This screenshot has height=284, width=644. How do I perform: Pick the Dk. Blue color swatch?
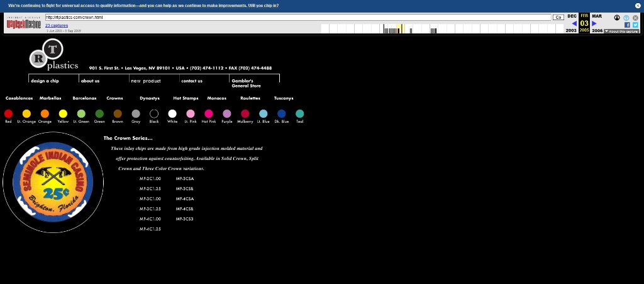point(281,114)
